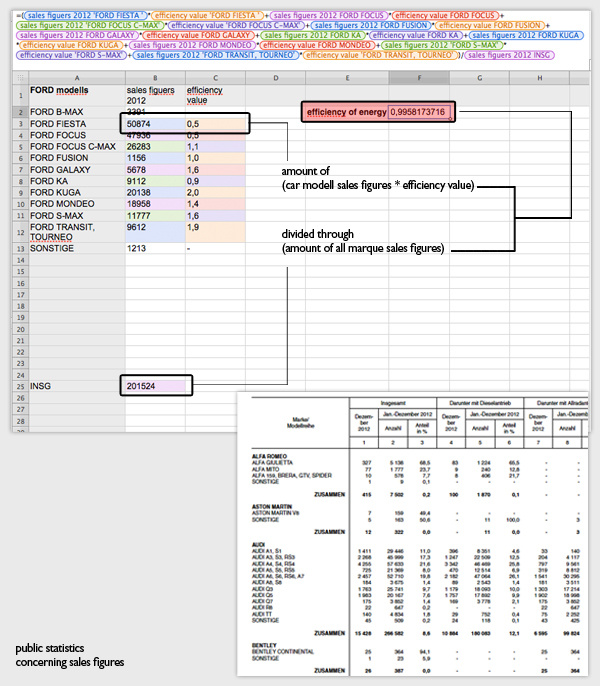Click the 'efficiency value FORD KA' token
The width and height of the screenshot is (600, 686).
click(416, 35)
